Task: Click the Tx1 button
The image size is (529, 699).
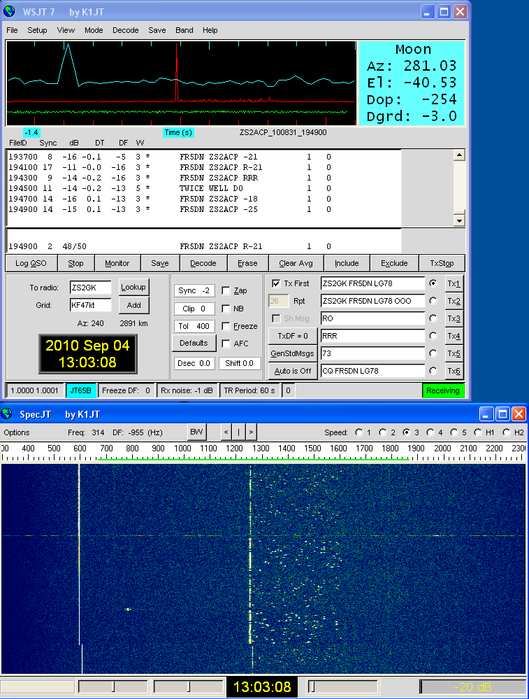Action: tap(454, 284)
